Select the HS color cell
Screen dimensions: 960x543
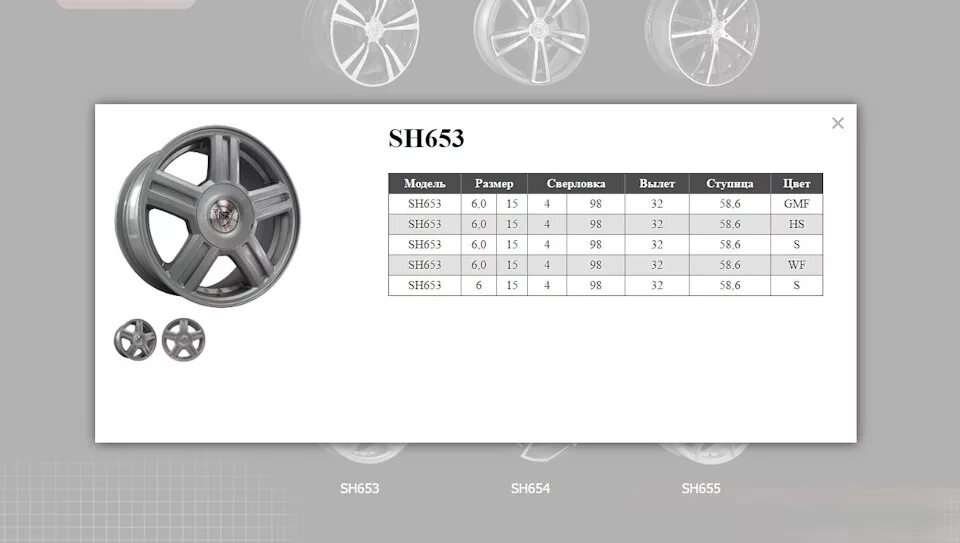(797, 224)
